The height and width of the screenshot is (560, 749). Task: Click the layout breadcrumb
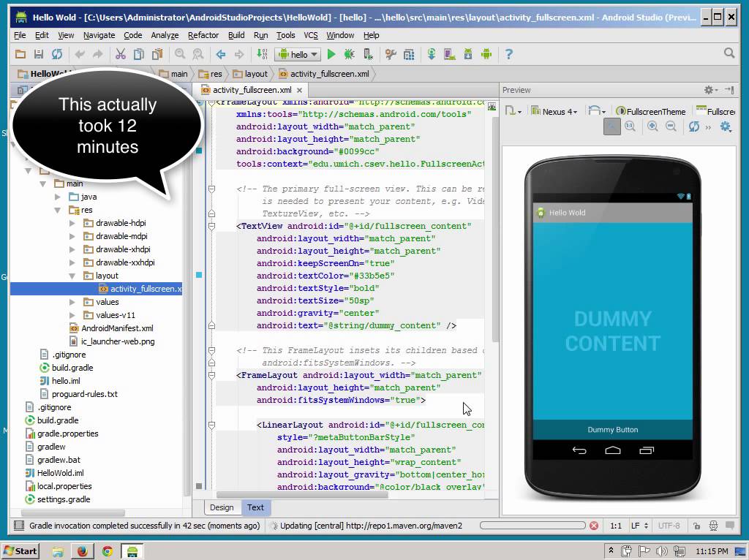(251, 74)
